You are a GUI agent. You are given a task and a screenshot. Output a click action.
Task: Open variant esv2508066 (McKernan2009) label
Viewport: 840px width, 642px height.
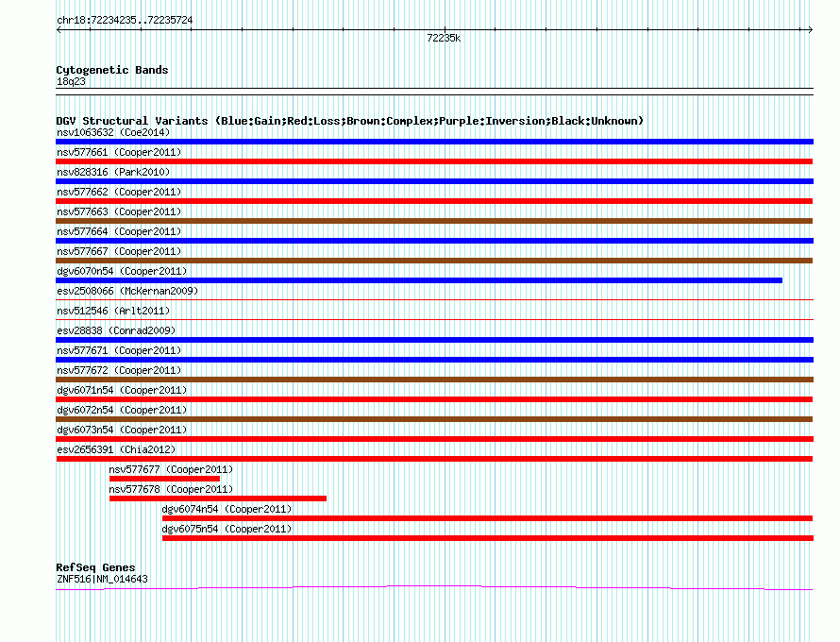point(127,291)
